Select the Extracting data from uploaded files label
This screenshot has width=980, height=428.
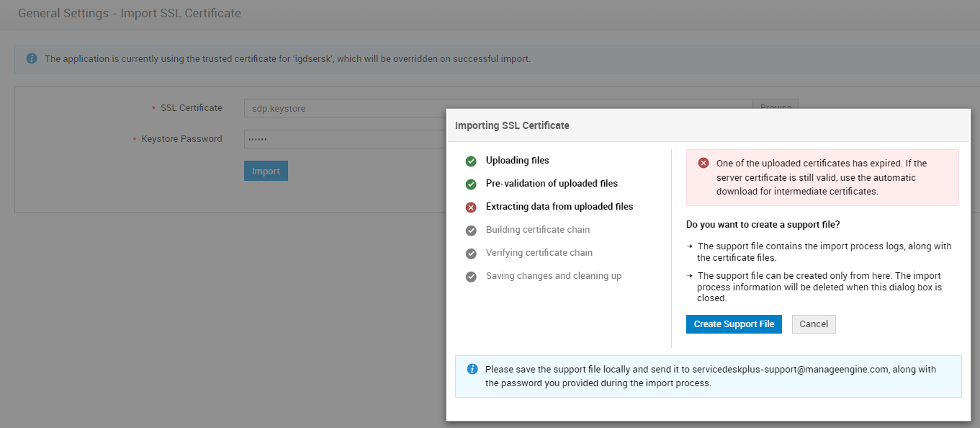click(559, 207)
